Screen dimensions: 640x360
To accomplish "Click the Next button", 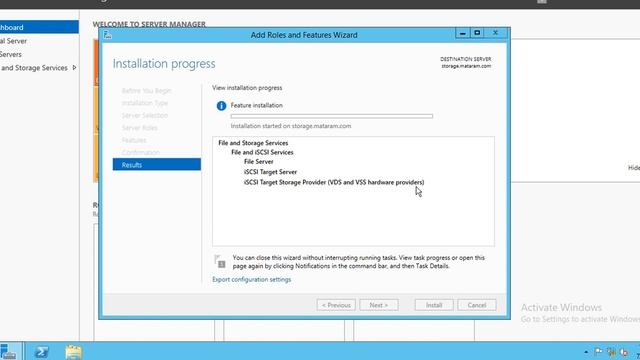I will [x=379, y=305].
